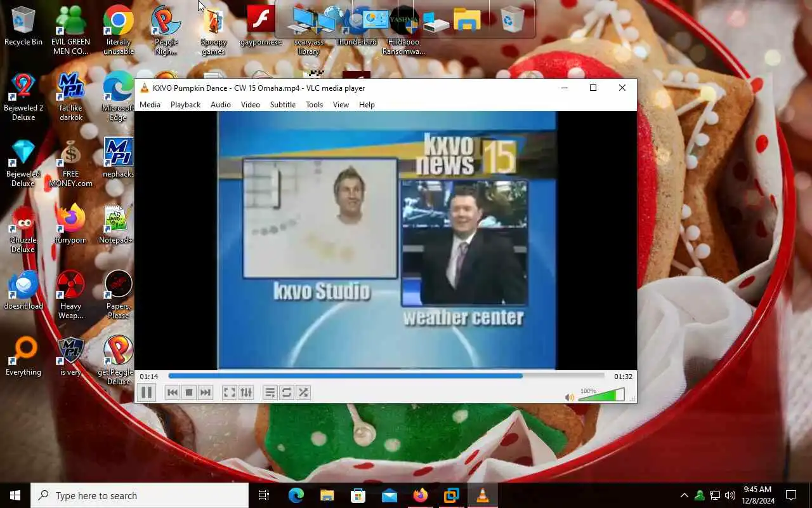The image size is (812, 508).
Task: Adjust the VLC volume slider
Action: [601, 396]
